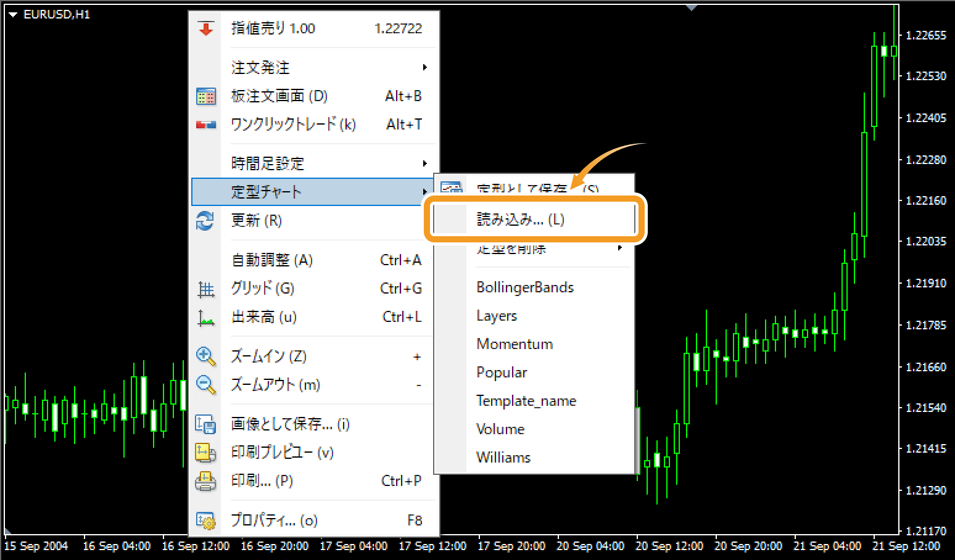Click the Depth of Market grid icon

click(x=206, y=96)
